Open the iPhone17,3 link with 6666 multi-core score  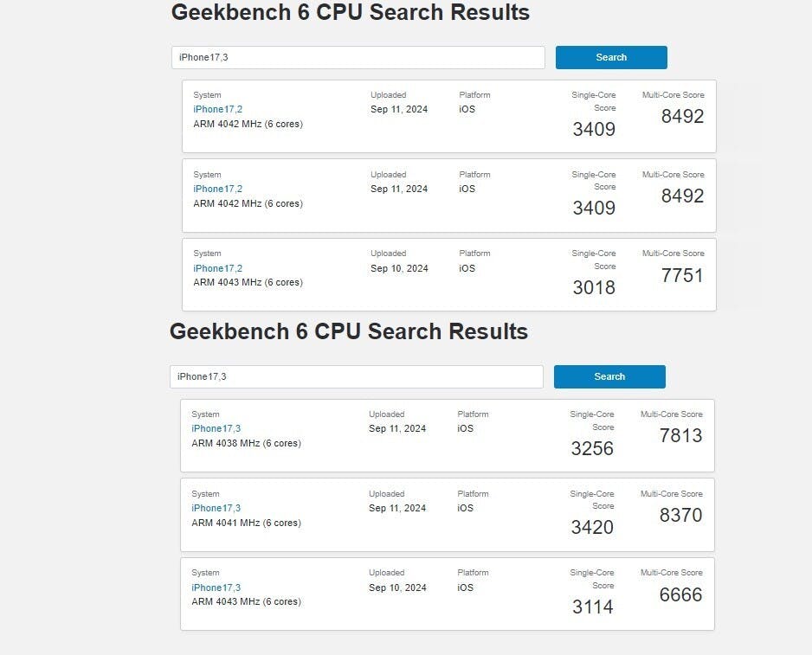[x=216, y=588]
